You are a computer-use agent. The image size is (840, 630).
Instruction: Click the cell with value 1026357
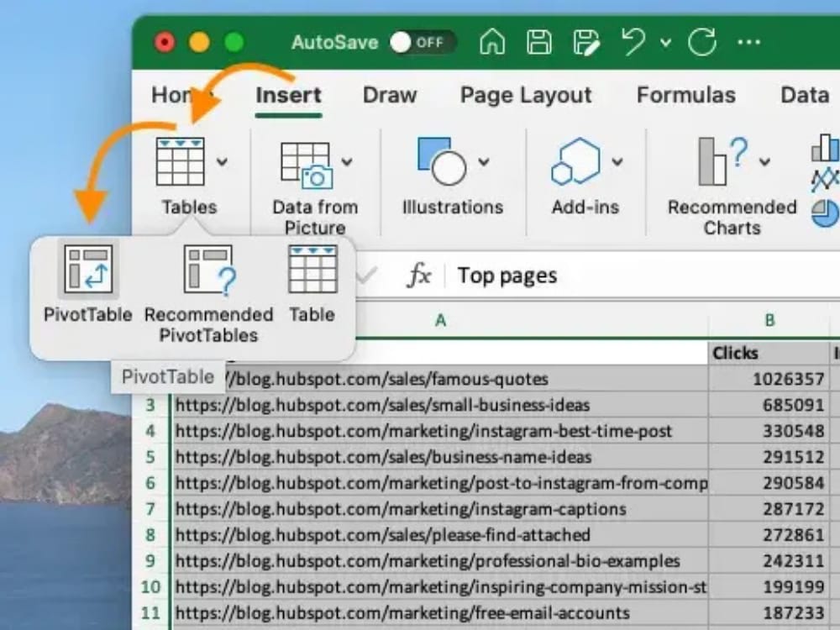pos(769,380)
